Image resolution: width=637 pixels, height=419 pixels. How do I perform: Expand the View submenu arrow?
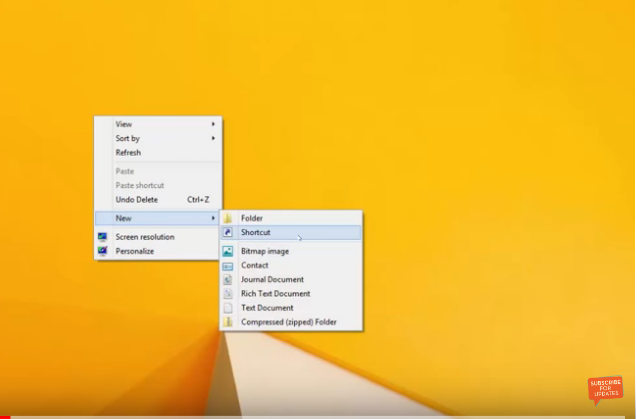coord(213,124)
